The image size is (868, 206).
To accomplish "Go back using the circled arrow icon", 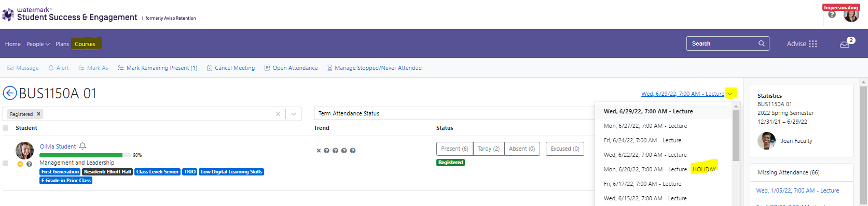I will click(x=10, y=93).
